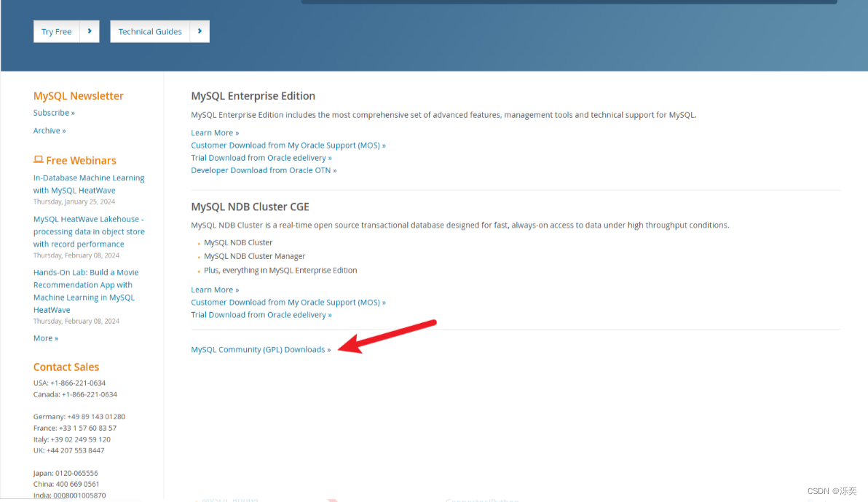Click the Contact Sales heading
This screenshot has width=868, height=502.
(66, 367)
